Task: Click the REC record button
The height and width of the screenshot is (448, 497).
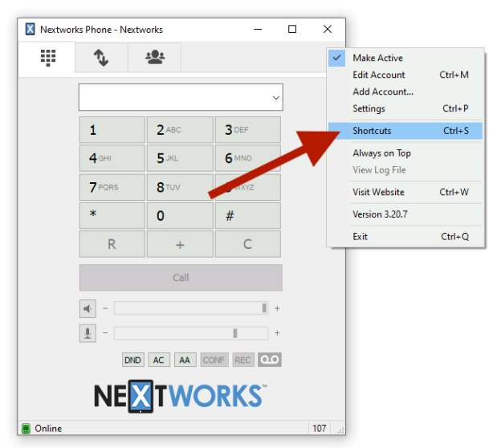Action: coord(243,360)
